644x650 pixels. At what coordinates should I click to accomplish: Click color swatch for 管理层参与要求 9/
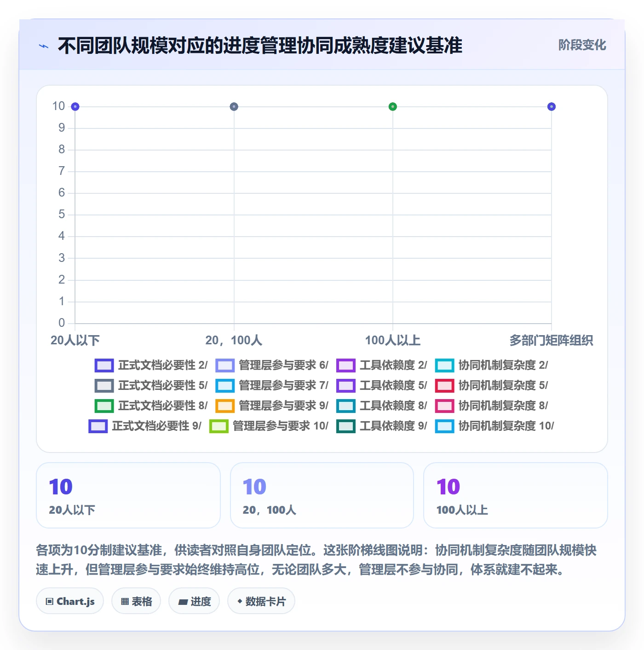click(x=225, y=406)
